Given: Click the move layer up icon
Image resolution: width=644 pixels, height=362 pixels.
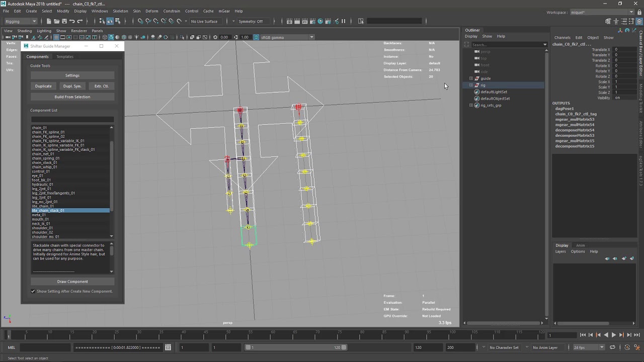Looking at the screenshot, I should [x=607, y=258].
